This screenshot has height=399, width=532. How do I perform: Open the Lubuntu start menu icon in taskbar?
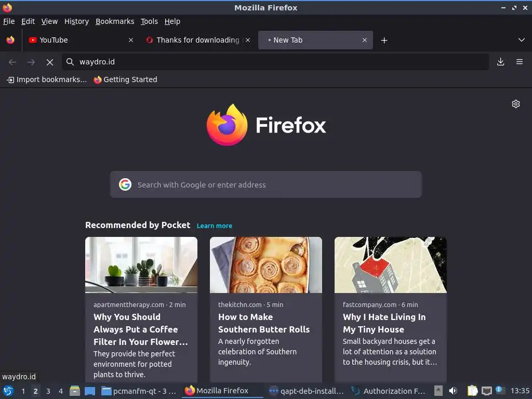[8, 391]
